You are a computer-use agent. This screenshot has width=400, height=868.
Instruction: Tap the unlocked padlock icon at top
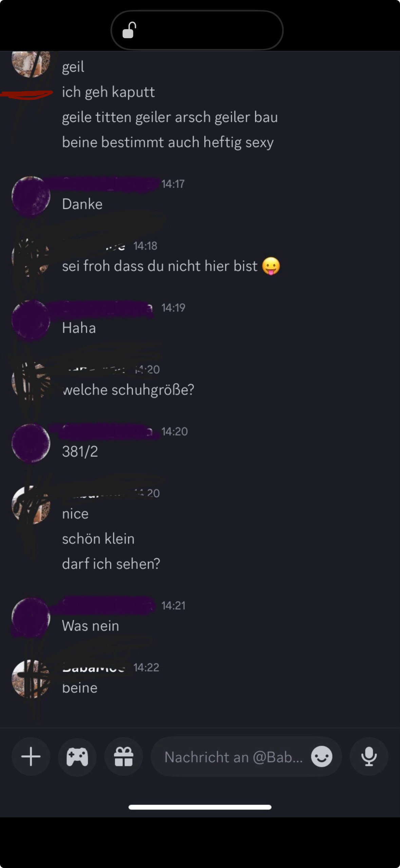(129, 30)
